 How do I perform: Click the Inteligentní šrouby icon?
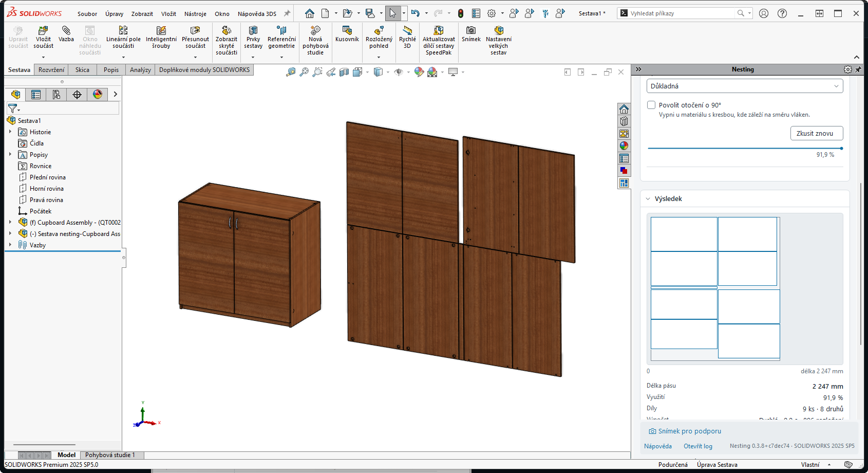click(161, 30)
